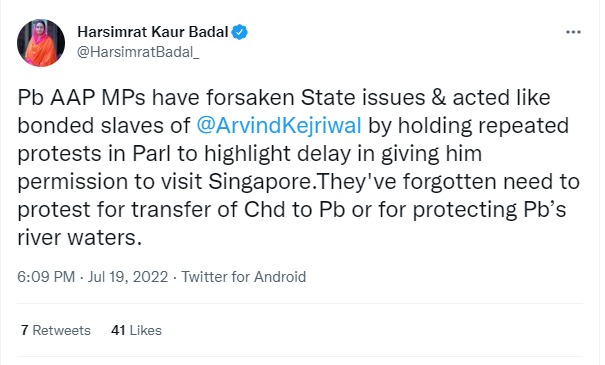Image resolution: width=605 pixels, height=365 pixels.
Task: Click the 'river waters.' closing text
Action: 79,237
